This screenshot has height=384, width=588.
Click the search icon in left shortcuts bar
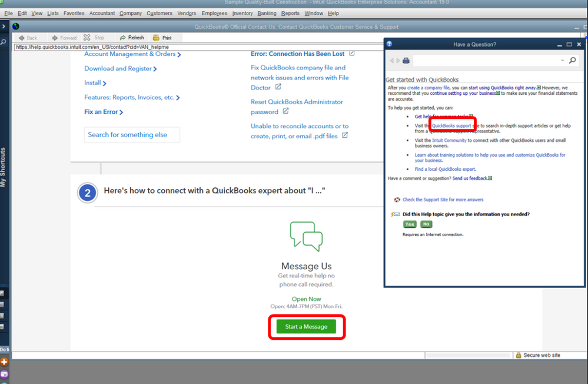tap(4, 42)
